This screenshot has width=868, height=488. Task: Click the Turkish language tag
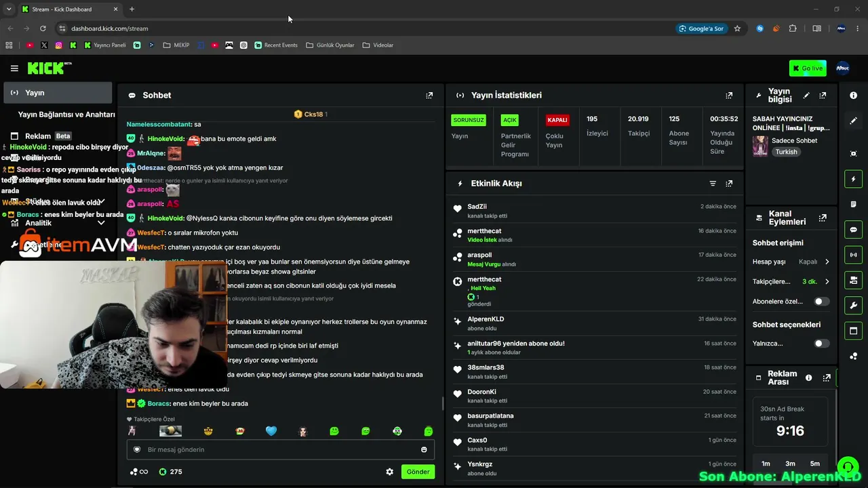[787, 152]
